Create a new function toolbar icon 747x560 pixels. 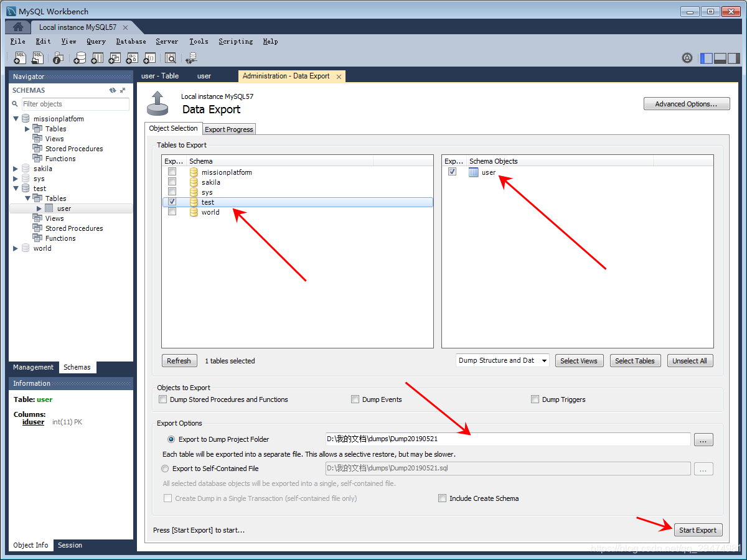(x=149, y=58)
